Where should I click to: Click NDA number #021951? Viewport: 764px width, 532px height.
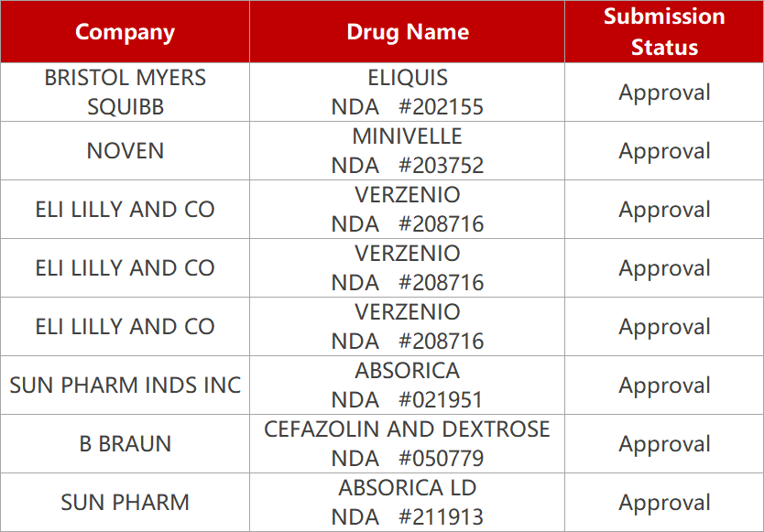pyautogui.click(x=407, y=400)
